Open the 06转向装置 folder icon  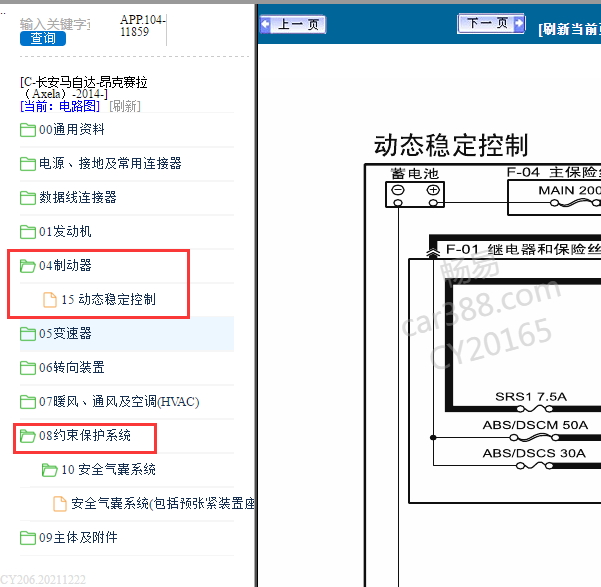(x=28, y=368)
